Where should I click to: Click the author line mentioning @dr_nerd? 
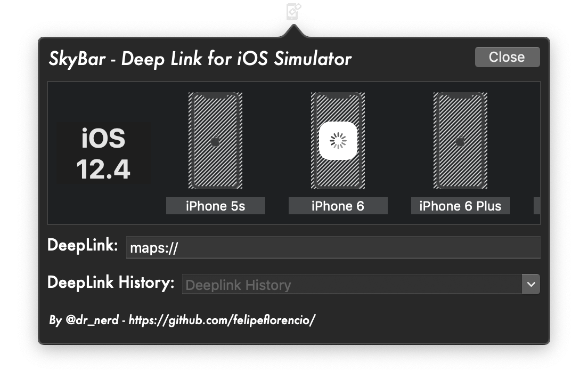click(182, 320)
